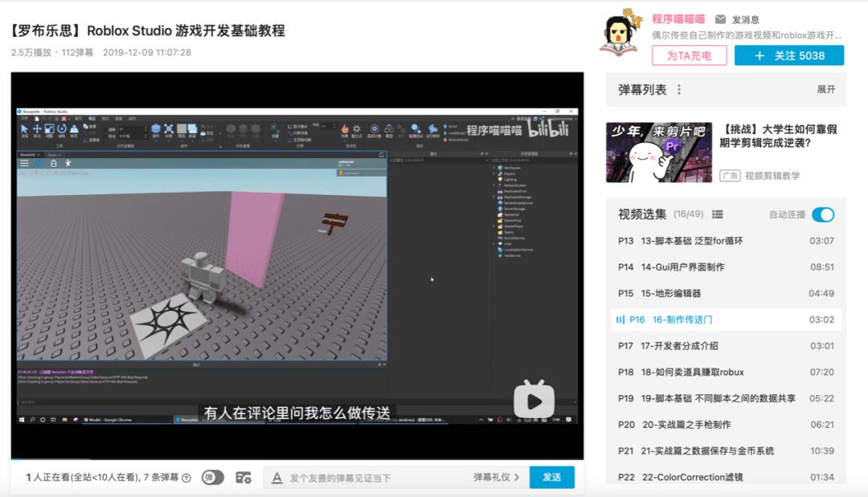Screen dimensions: 868x497
Task: Select P21 实战篇之数据保存与金币系统
Action: tap(726, 451)
